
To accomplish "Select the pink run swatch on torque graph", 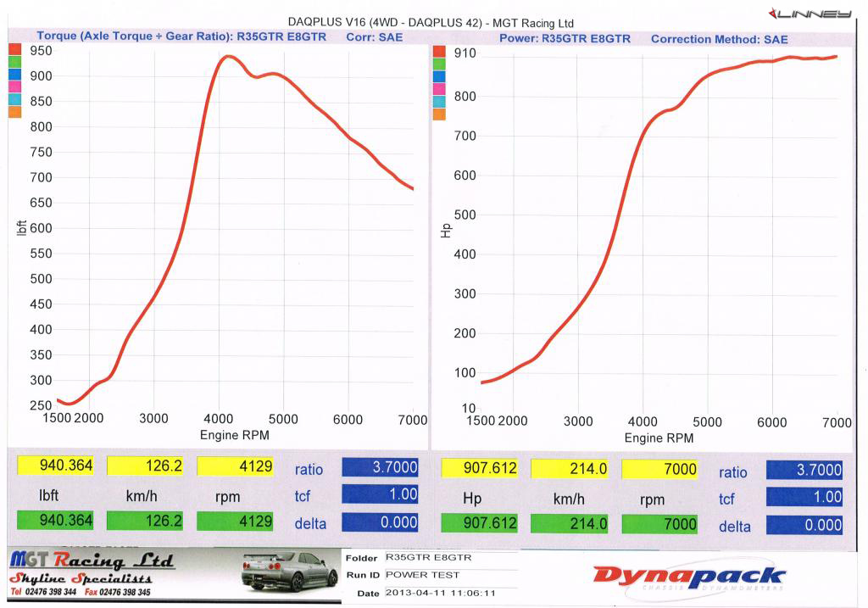I will point(15,86).
